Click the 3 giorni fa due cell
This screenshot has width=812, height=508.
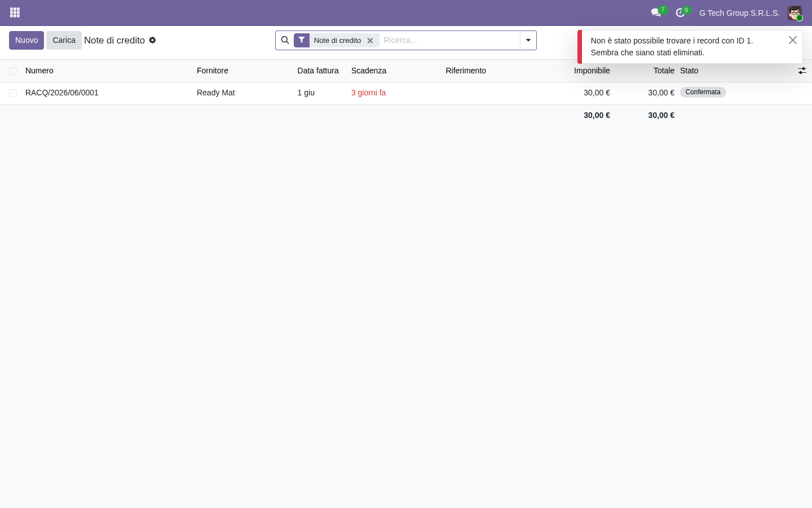[369, 93]
